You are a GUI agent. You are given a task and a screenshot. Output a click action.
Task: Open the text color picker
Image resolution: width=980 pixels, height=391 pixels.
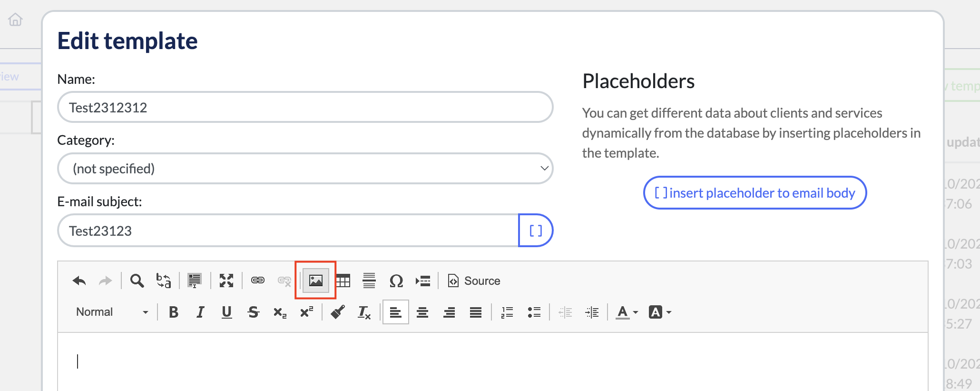click(627, 312)
